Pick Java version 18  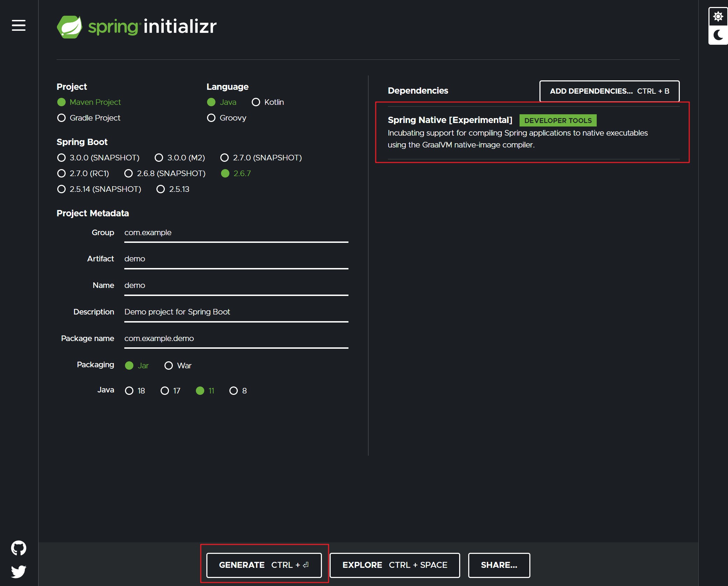(135, 391)
